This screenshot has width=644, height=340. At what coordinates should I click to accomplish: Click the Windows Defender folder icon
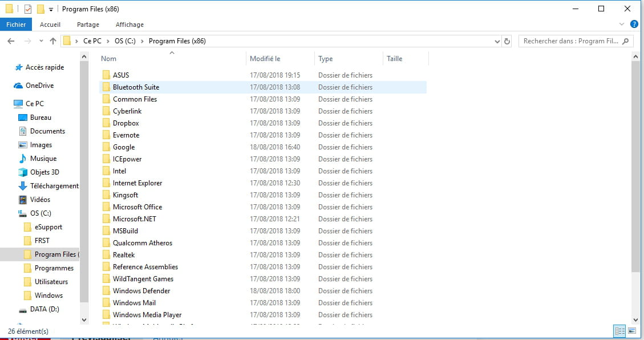click(x=106, y=290)
